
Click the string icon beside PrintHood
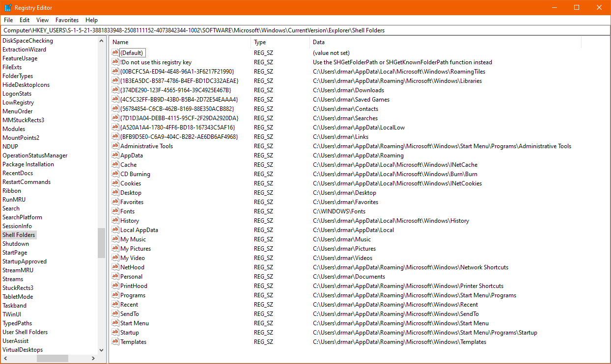[x=115, y=286]
